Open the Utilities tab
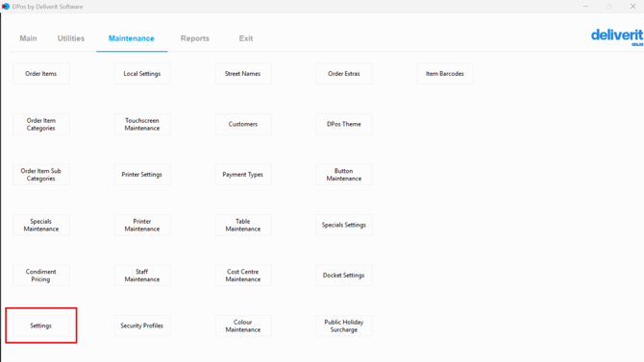The image size is (644, 362). pyautogui.click(x=70, y=38)
